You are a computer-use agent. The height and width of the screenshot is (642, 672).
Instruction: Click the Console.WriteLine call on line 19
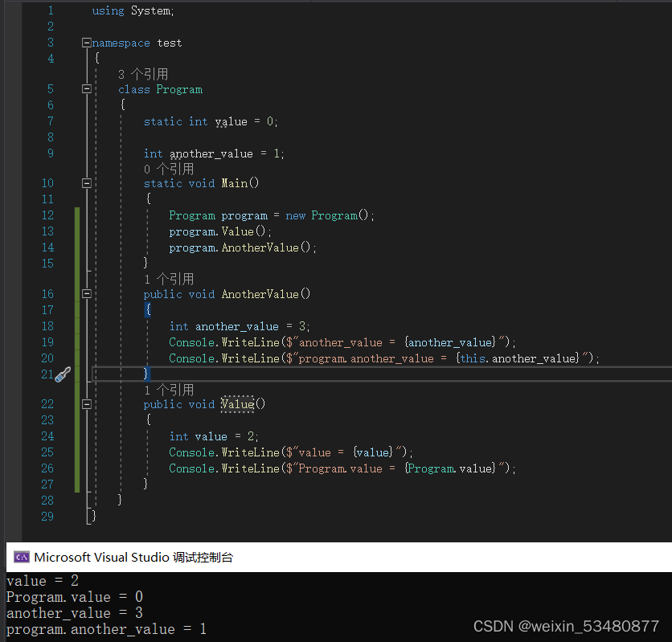pos(342,342)
